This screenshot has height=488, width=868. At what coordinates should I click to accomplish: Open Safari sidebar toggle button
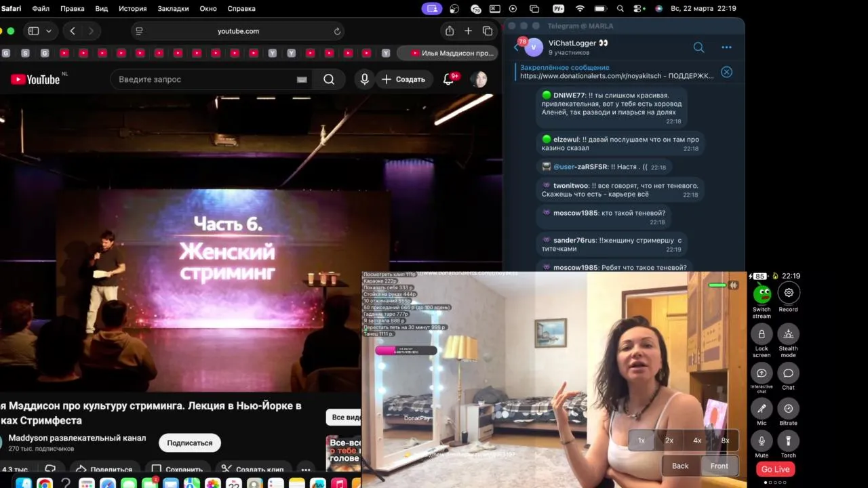point(33,31)
